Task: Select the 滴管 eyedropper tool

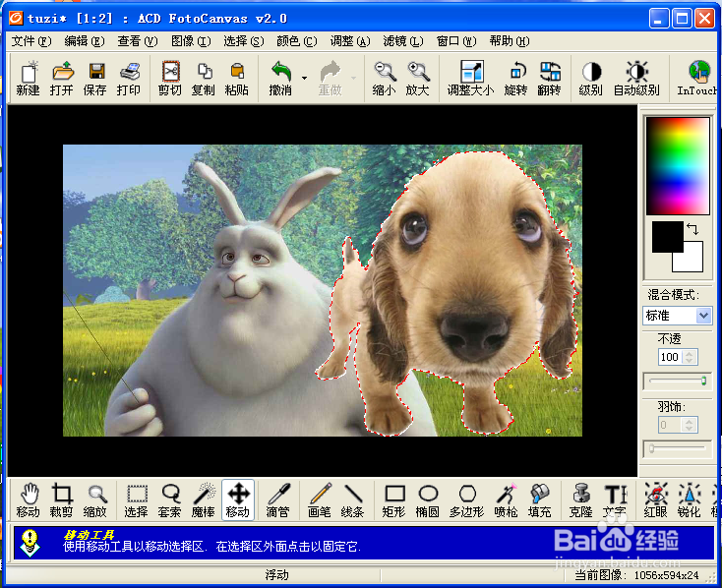Action: pyautogui.click(x=278, y=500)
